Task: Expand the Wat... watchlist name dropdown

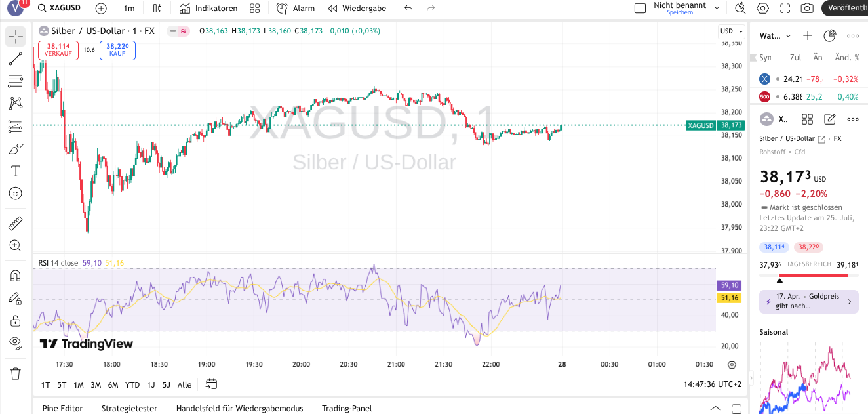Action: pyautogui.click(x=776, y=36)
